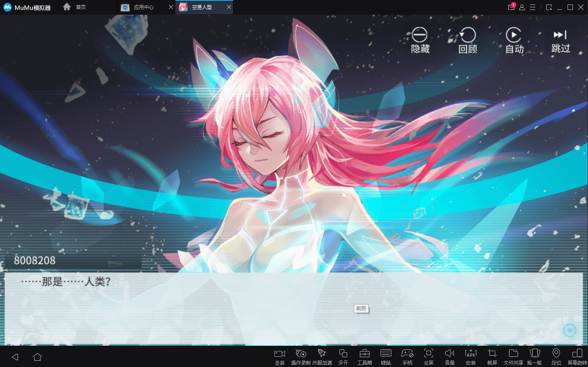Image resolution: width=588 pixels, height=367 pixels.
Task: Take a screenshot with 截屏
Action: 492,357
